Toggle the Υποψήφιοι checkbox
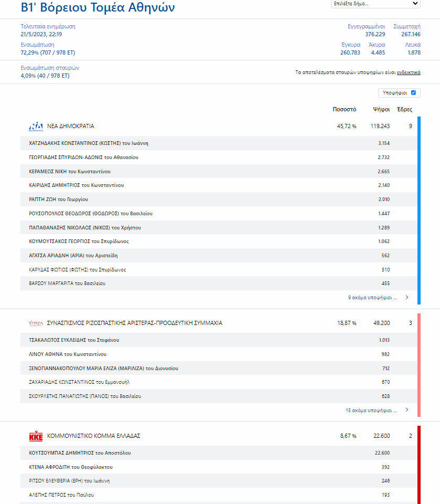 413,93
